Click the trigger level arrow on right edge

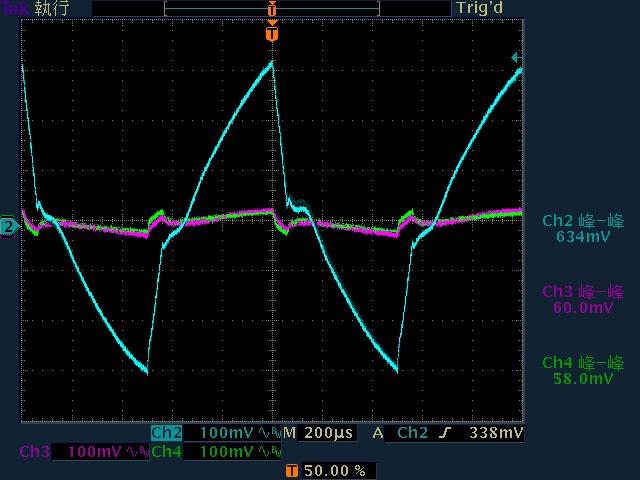tap(516, 58)
